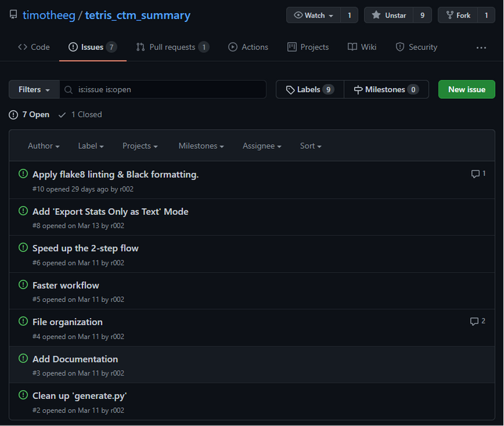Open issue 'Speed up the 2-step flow'
504x426 pixels.
pyautogui.click(x=86, y=248)
